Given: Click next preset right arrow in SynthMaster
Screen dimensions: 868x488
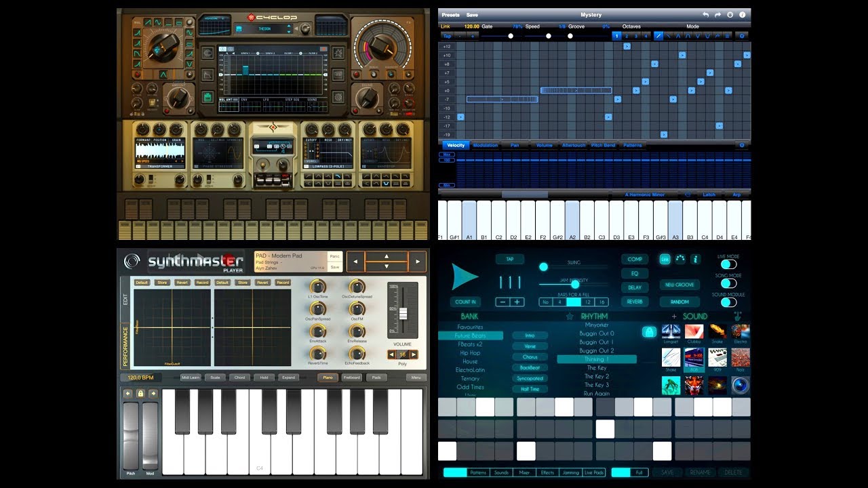Looking at the screenshot, I should [x=418, y=261].
